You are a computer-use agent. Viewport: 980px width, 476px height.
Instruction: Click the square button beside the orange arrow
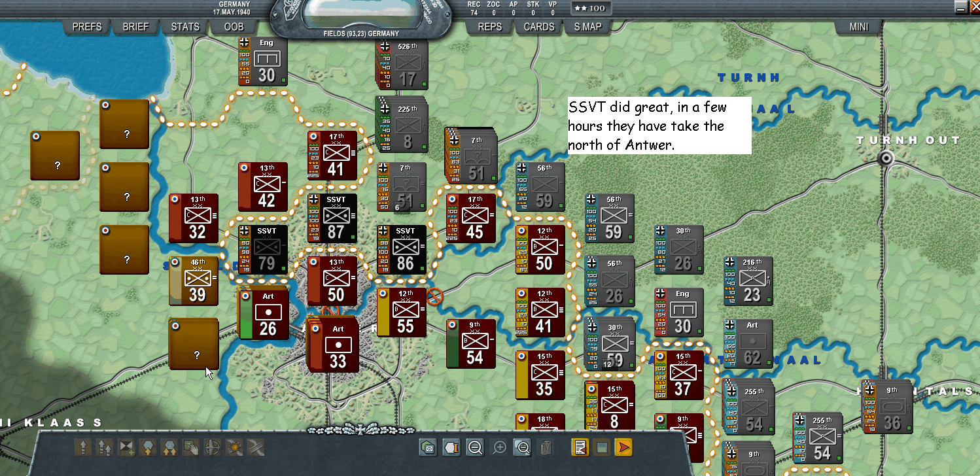[602, 448]
